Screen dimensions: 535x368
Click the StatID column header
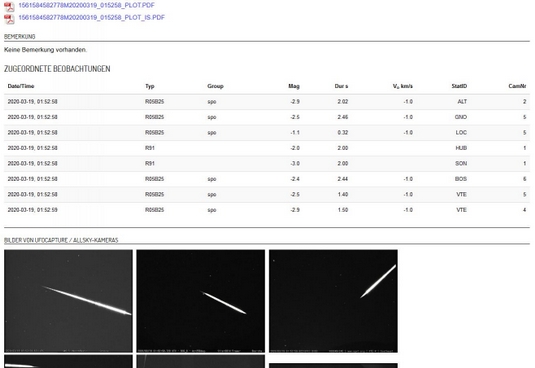click(x=459, y=86)
